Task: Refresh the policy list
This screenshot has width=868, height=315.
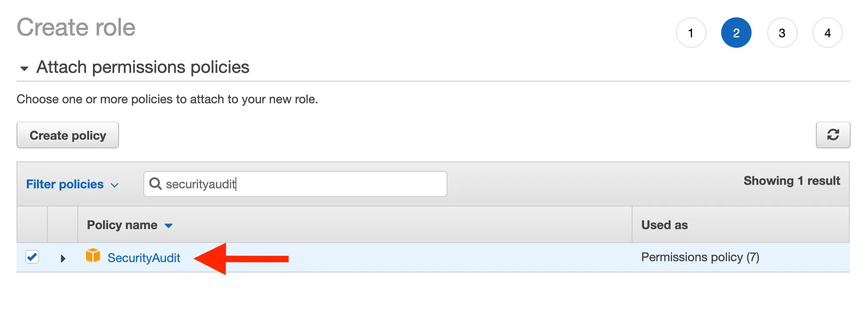Action: click(832, 135)
